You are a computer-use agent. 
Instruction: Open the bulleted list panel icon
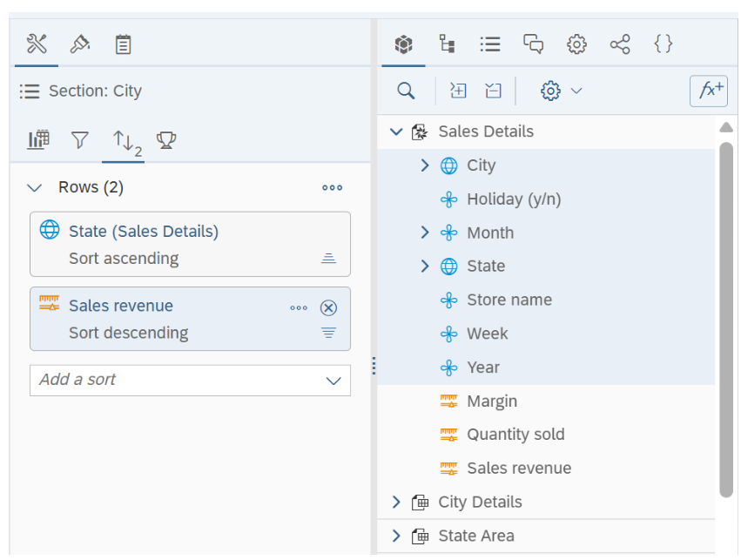click(x=490, y=44)
